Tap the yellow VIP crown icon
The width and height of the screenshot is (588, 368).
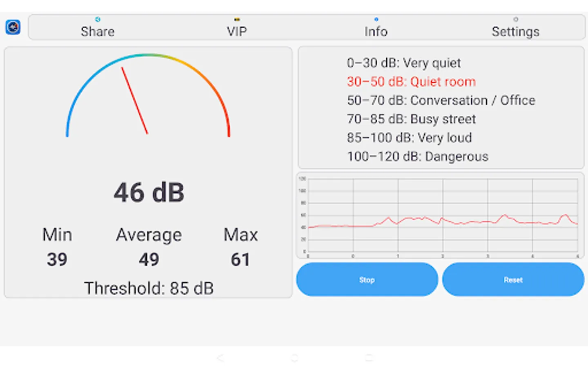pos(237,19)
